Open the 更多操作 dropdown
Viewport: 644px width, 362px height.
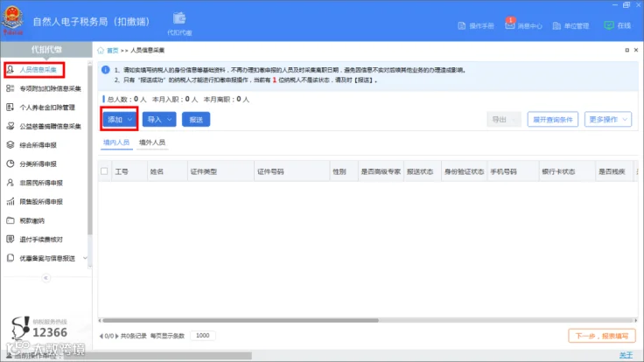(608, 120)
